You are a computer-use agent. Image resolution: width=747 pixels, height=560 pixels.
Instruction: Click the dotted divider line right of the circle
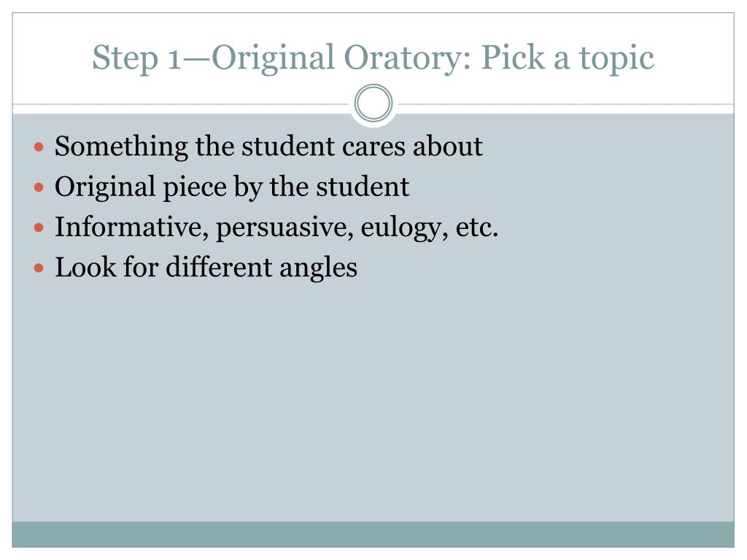566,104
